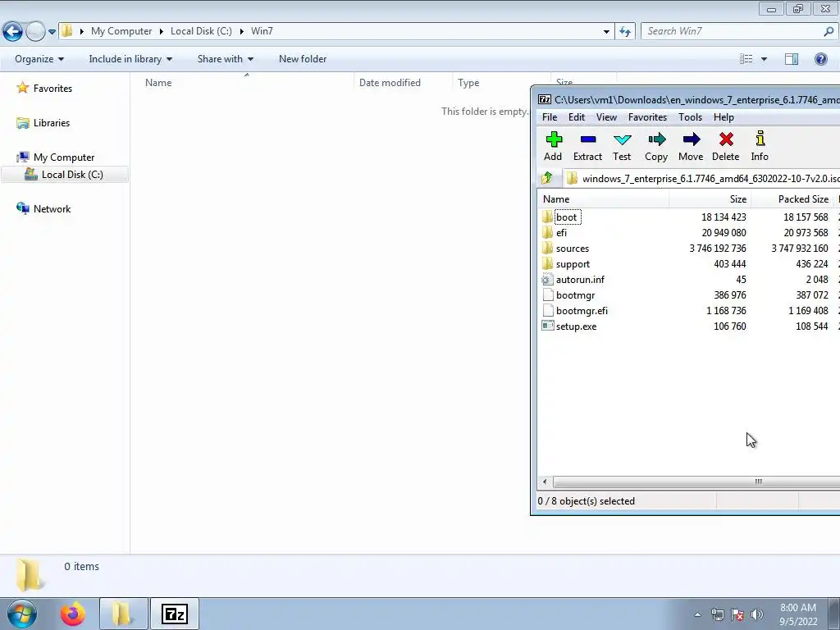Go up one folder level in 7-Zip
Screen dimensions: 840x630
[547, 178]
